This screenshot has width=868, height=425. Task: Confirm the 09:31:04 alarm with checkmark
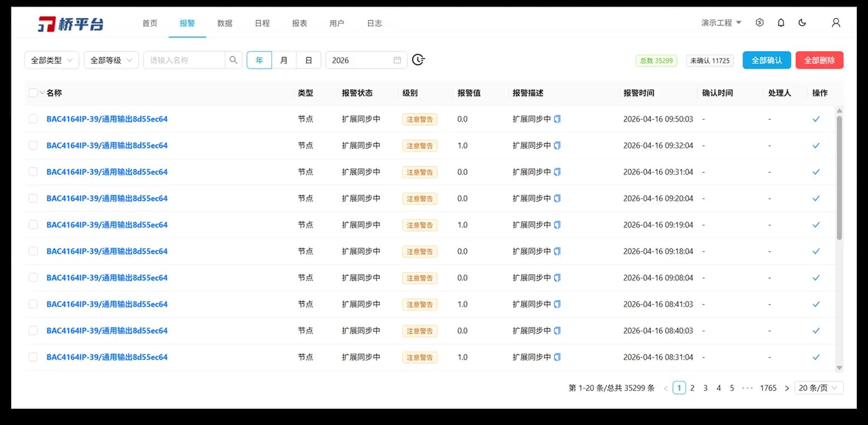point(816,172)
